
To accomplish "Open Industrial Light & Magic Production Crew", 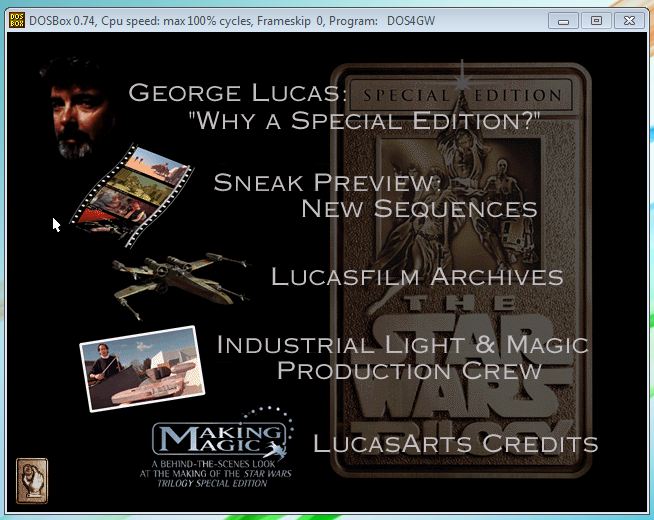I will tap(402, 357).
